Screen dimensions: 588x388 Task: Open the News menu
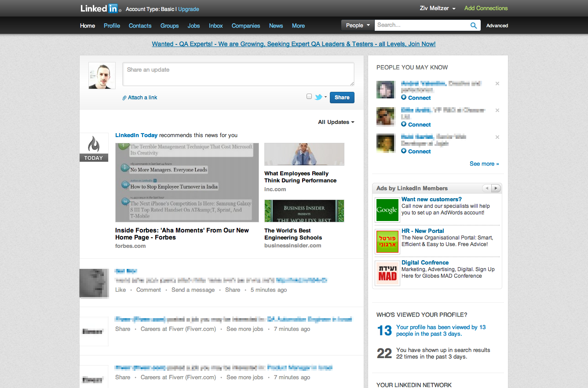[276, 25]
